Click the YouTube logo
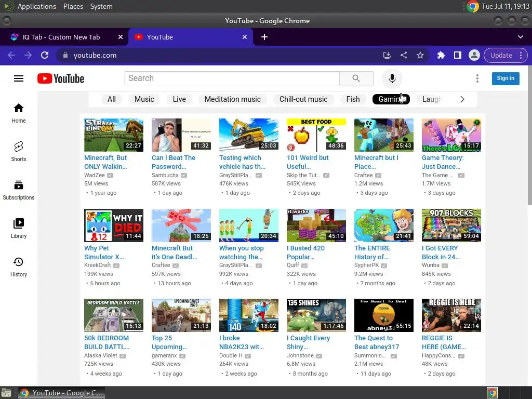Screen dimensions: 532x399 click(61, 78)
